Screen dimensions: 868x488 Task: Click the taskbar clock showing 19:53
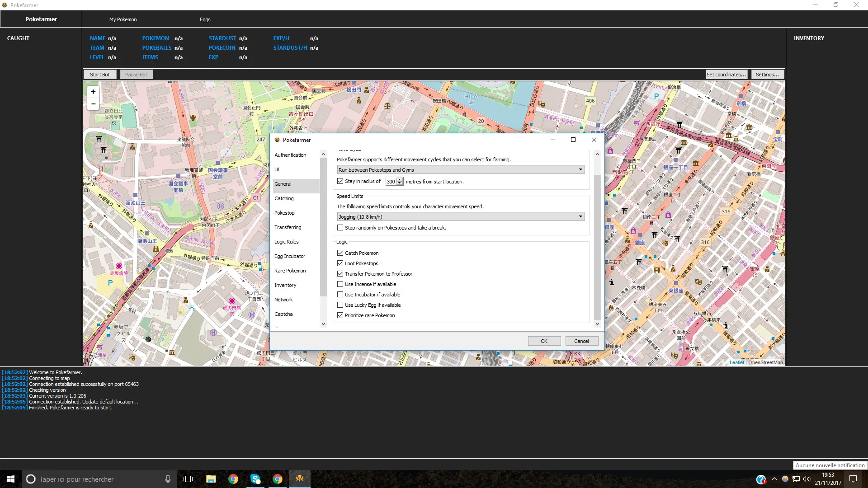(828, 479)
